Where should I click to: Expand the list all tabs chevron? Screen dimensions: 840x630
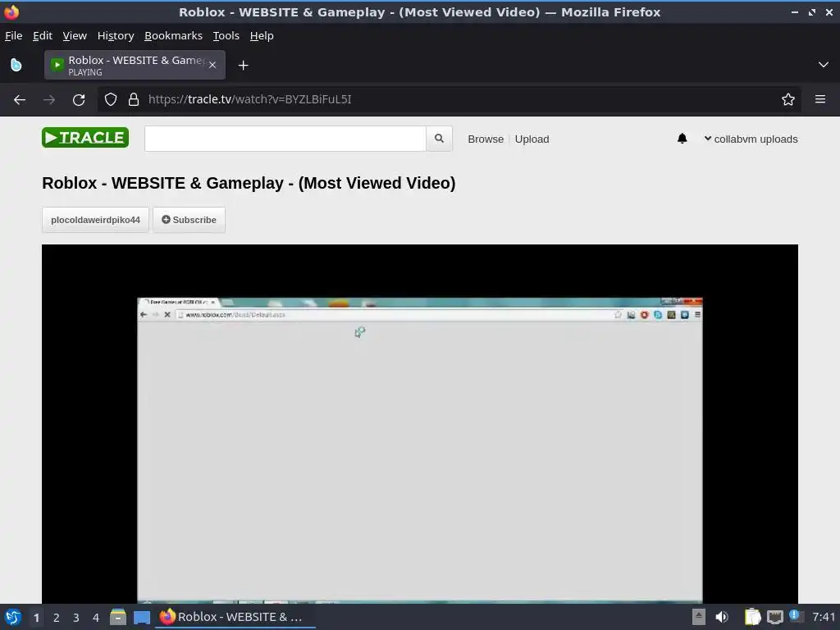(823, 65)
